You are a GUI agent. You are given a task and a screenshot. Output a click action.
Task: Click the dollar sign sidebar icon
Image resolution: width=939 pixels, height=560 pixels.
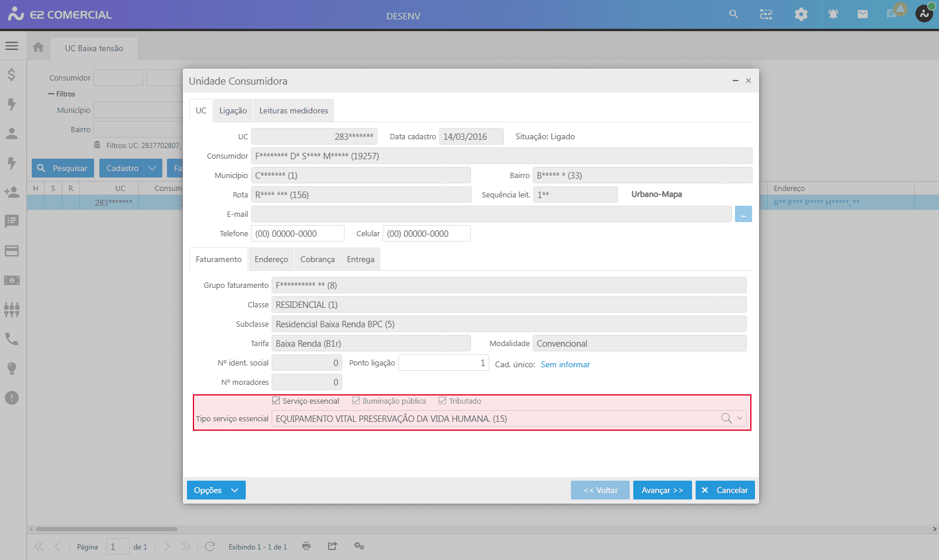[12, 75]
